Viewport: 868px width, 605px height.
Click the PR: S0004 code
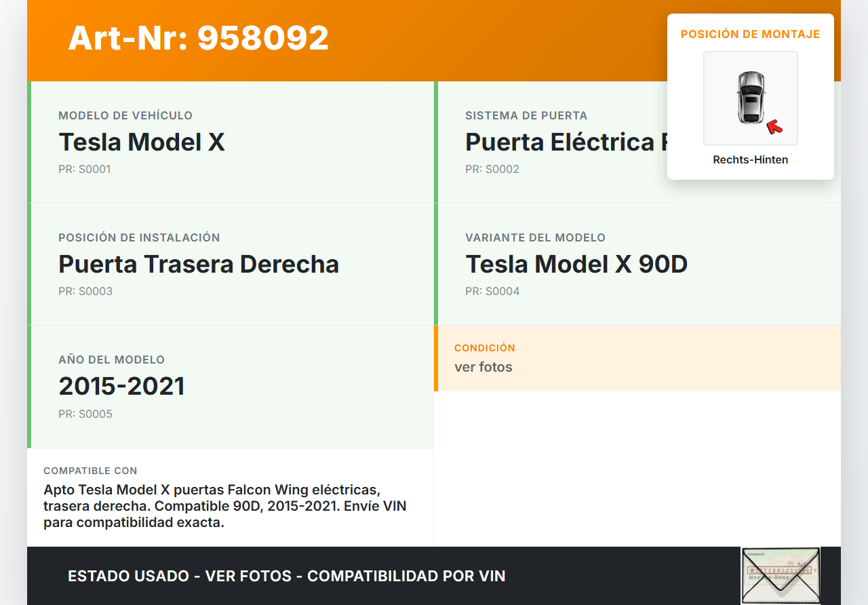point(492,292)
